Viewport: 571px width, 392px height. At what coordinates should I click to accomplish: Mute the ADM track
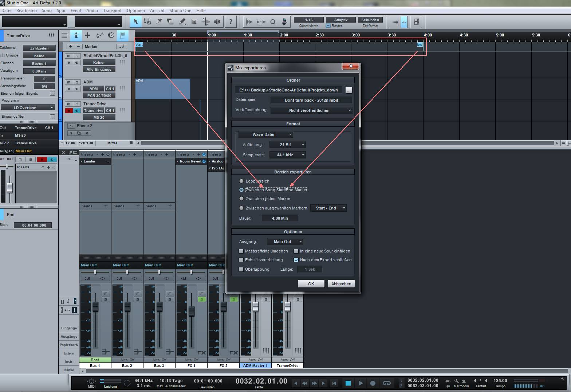coord(68,82)
